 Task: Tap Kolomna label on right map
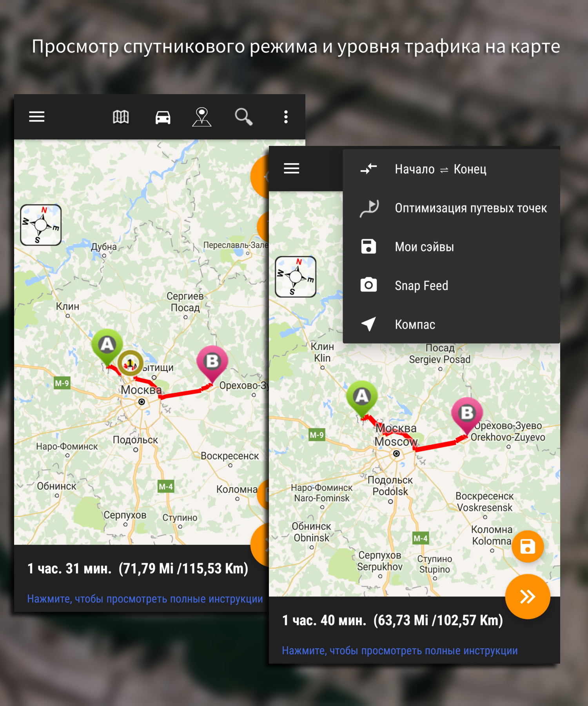click(492, 541)
